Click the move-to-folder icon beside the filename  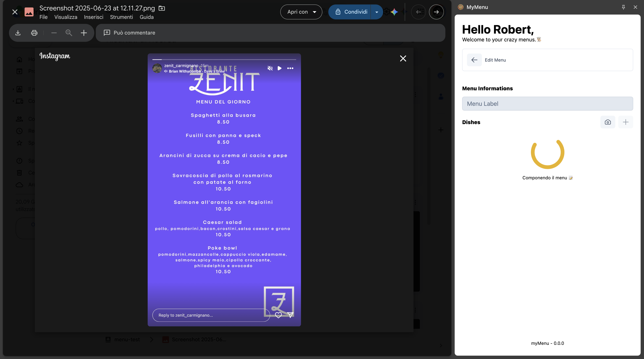point(162,8)
